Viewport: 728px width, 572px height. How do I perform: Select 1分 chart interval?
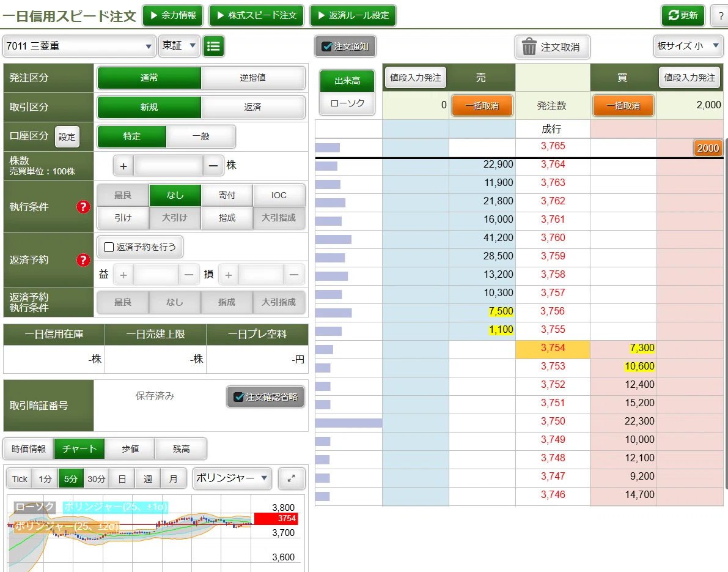pos(45,478)
